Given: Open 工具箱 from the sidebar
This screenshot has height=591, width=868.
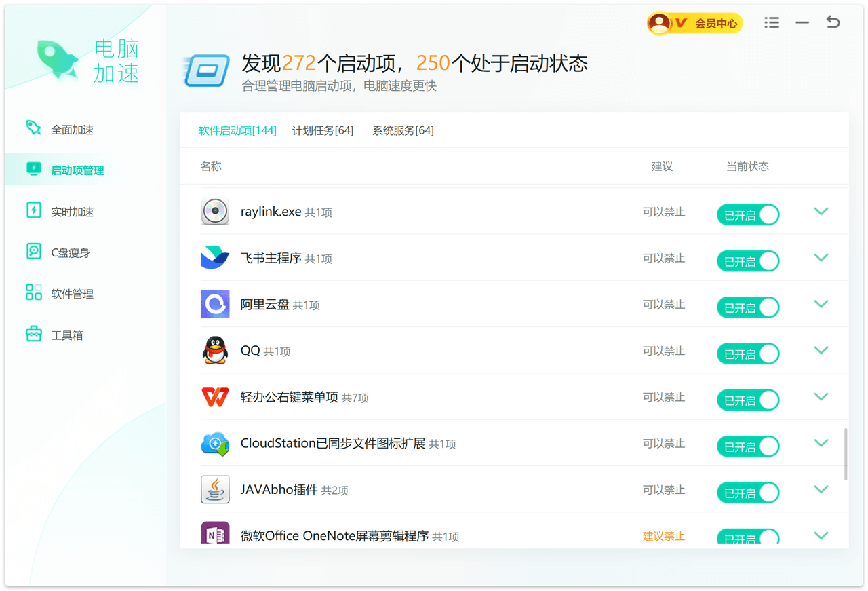Looking at the screenshot, I should 66,335.
